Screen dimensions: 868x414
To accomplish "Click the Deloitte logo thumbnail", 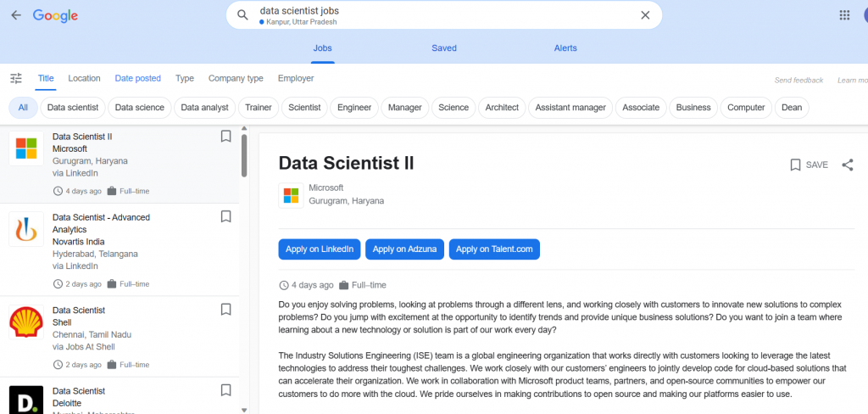I will (26, 400).
